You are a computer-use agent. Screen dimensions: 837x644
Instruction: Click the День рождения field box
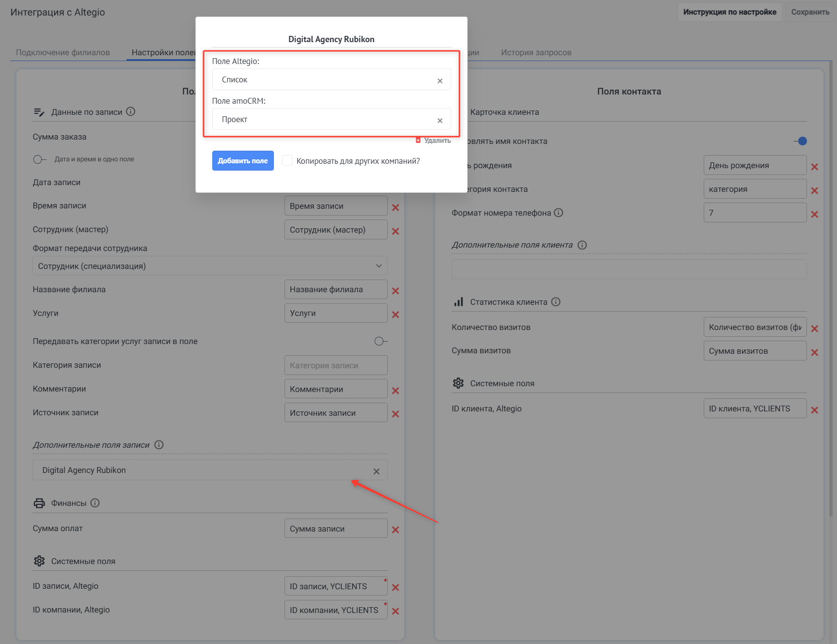pyautogui.click(x=755, y=165)
